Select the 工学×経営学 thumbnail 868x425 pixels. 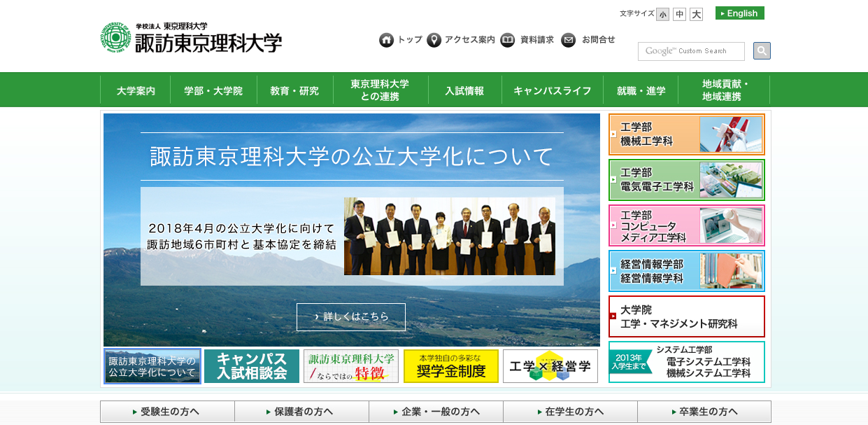pos(550,366)
